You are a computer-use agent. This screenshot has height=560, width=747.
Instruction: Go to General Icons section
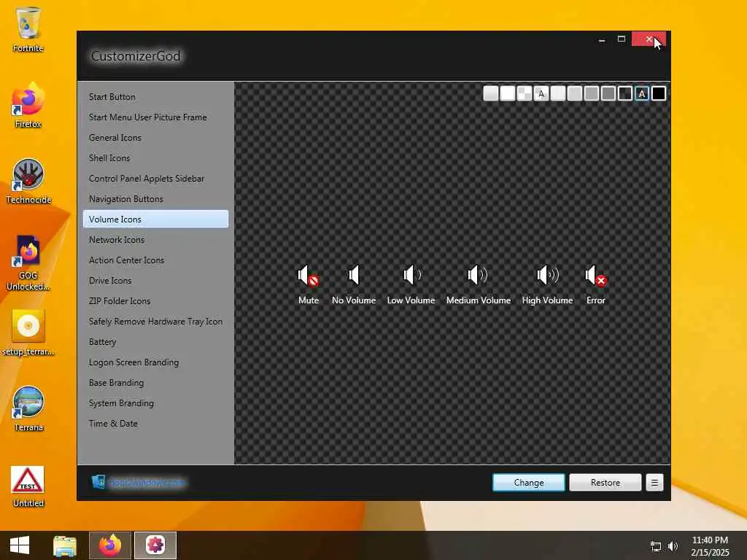point(155,138)
